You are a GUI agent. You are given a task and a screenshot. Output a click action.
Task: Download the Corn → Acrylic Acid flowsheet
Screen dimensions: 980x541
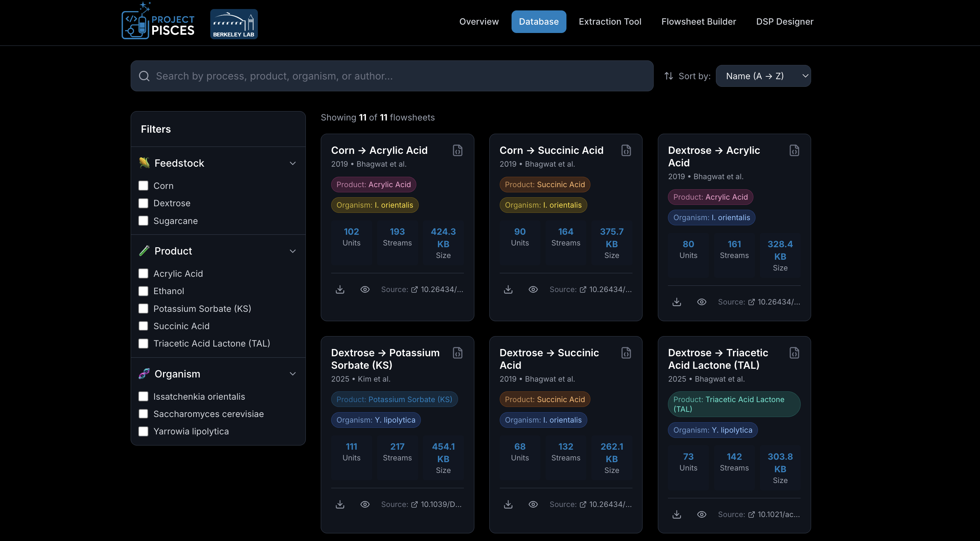tap(340, 289)
